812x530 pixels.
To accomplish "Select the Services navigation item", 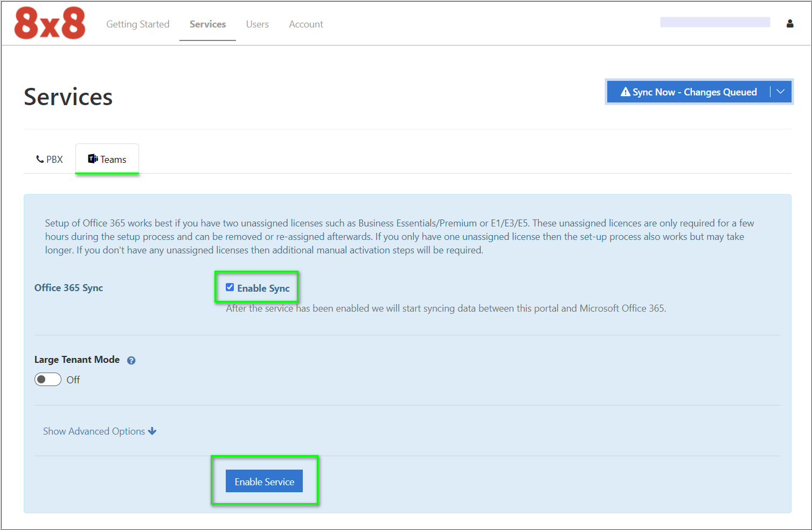I will [207, 24].
